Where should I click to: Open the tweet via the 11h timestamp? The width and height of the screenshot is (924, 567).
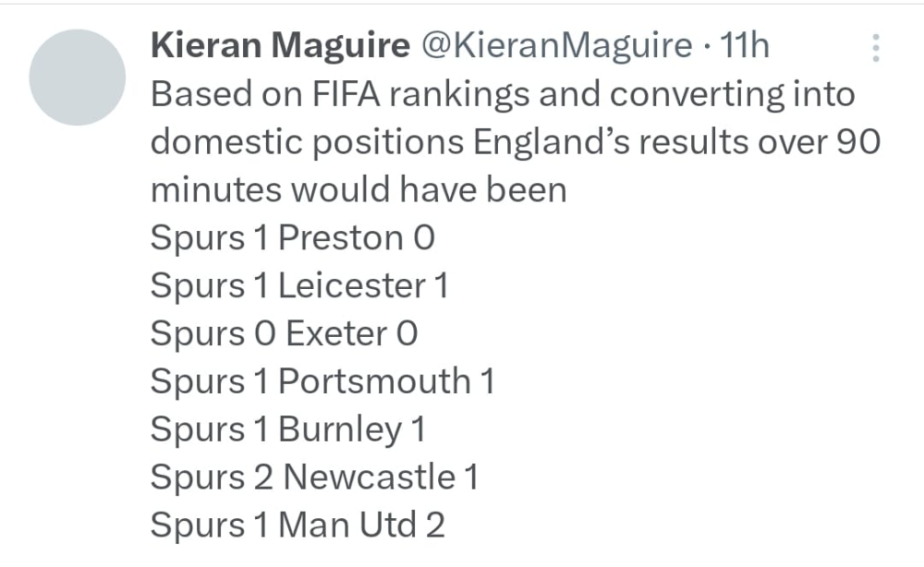745,46
